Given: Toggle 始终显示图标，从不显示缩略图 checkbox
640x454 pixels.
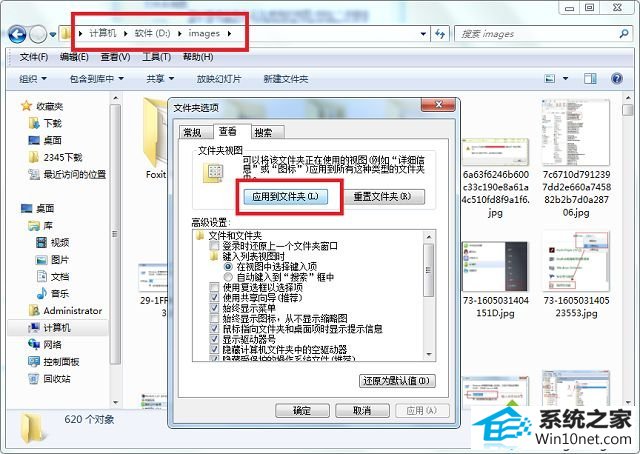Looking at the screenshot, I should (x=214, y=318).
